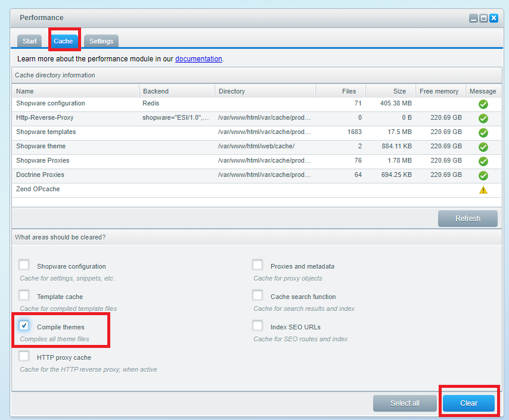The width and height of the screenshot is (509, 420).
Task: Click the green check icon for Shopware configuration
Action: point(483,104)
